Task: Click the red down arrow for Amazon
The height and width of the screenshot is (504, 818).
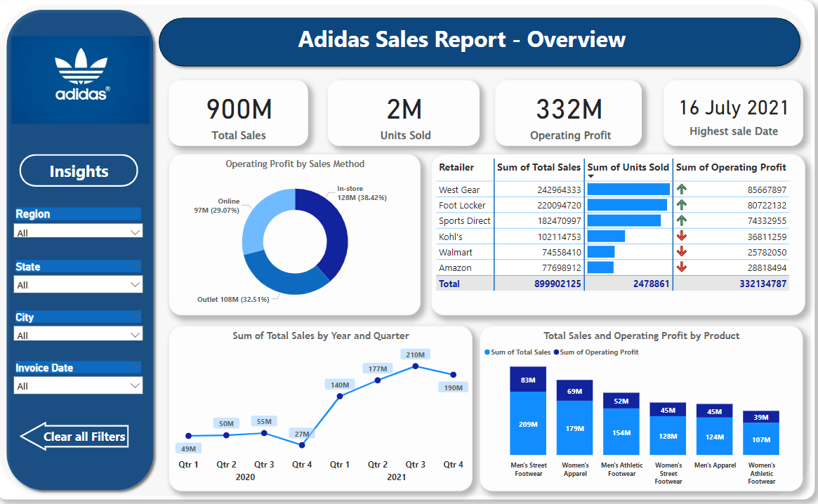Action: pyautogui.click(x=681, y=267)
